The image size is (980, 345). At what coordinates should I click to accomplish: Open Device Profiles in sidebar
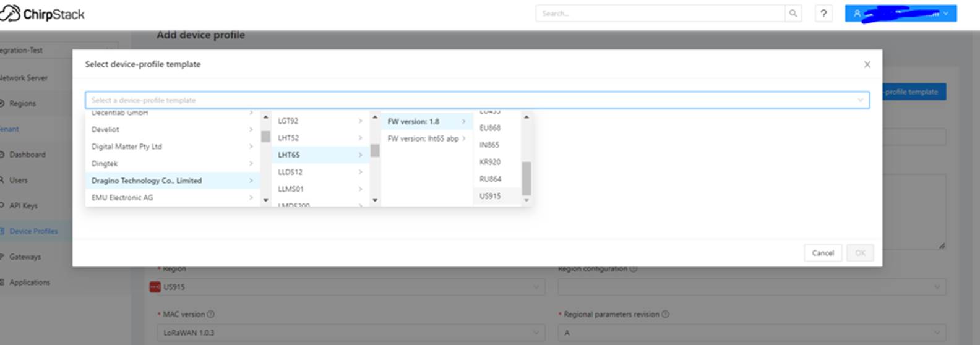click(33, 231)
